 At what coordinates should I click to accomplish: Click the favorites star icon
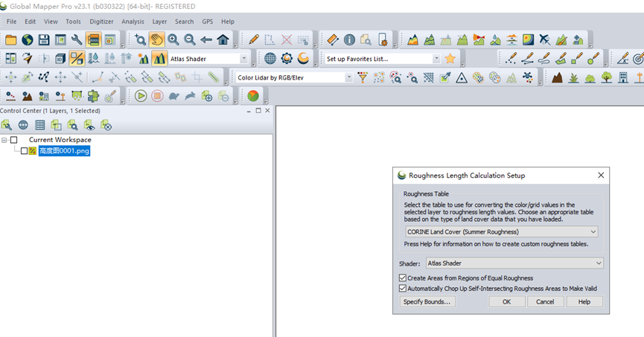450,59
